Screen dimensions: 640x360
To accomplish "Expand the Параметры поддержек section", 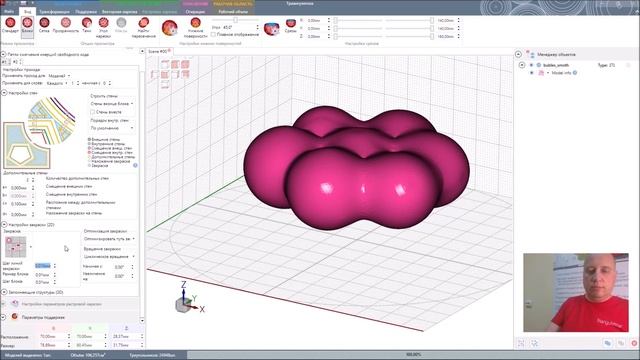I will coord(3,317).
